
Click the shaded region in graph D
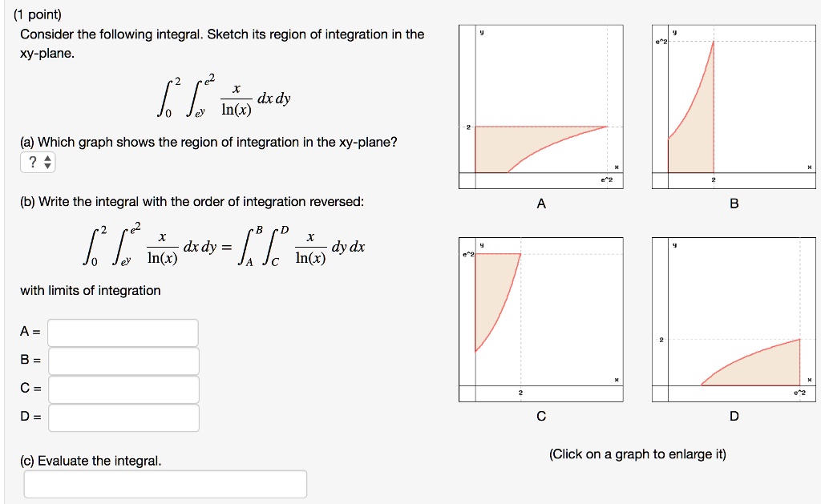pos(758,373)
